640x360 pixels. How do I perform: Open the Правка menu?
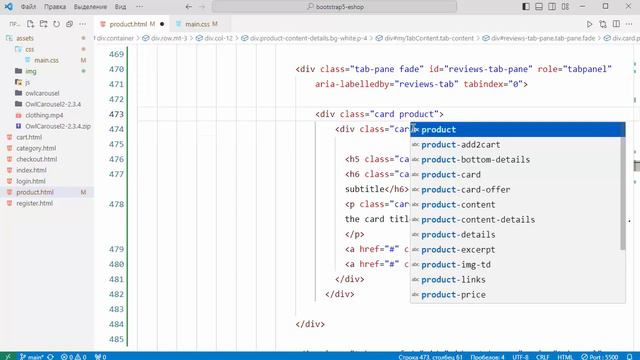point(55,7)
